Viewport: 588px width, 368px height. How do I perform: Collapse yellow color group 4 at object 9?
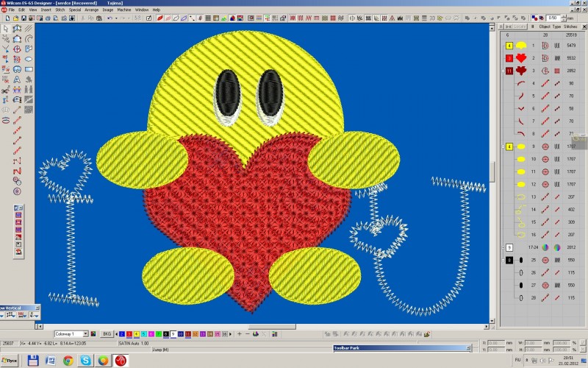point(503,146)
